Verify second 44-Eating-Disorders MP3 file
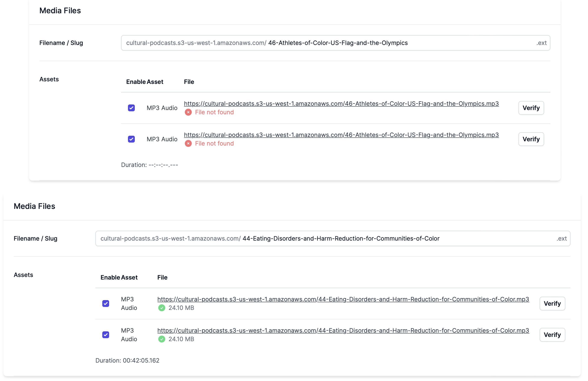 (x=552, y=335)
